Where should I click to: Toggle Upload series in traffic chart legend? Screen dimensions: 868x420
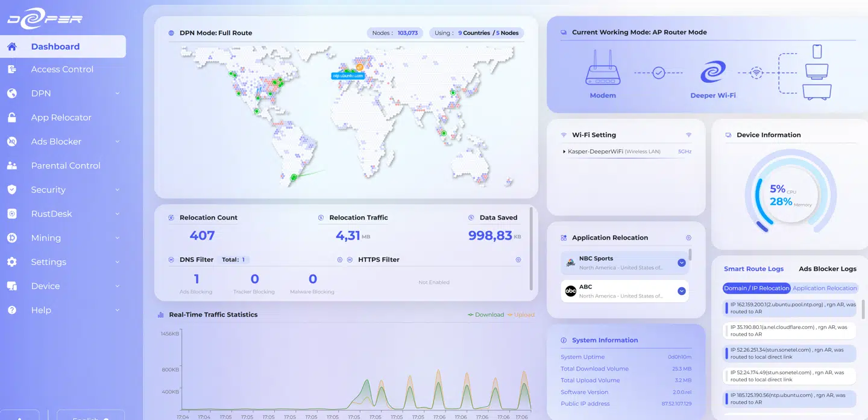[521, 314]
